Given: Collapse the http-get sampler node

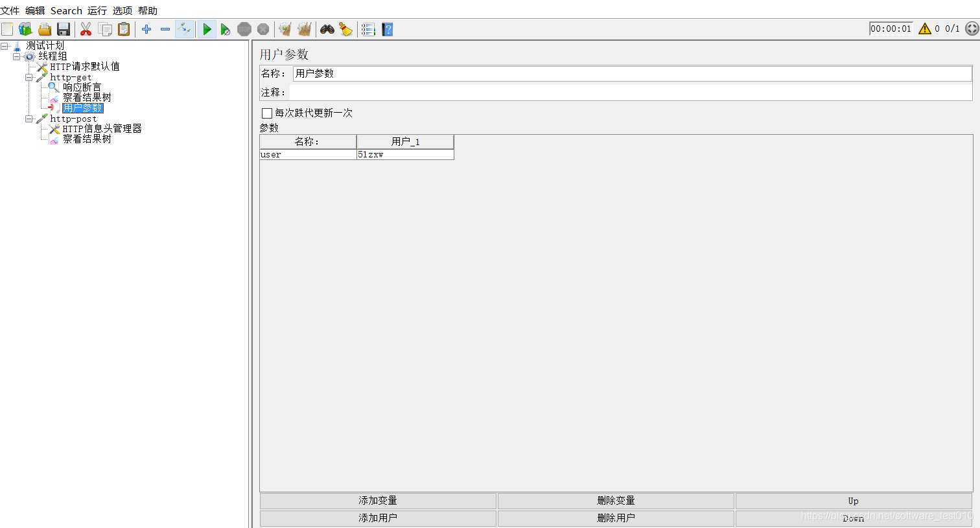Looking at the screenshot, I should 29,77.
